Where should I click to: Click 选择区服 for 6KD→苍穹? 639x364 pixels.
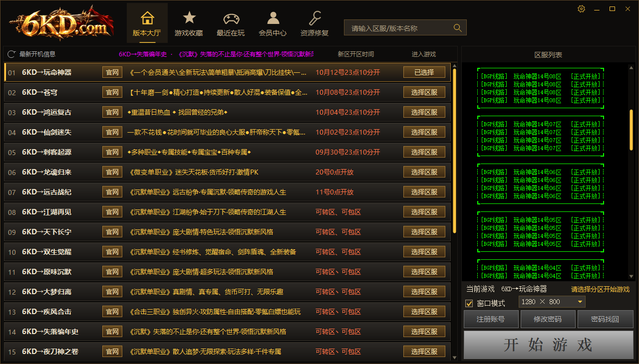(424, 92)
